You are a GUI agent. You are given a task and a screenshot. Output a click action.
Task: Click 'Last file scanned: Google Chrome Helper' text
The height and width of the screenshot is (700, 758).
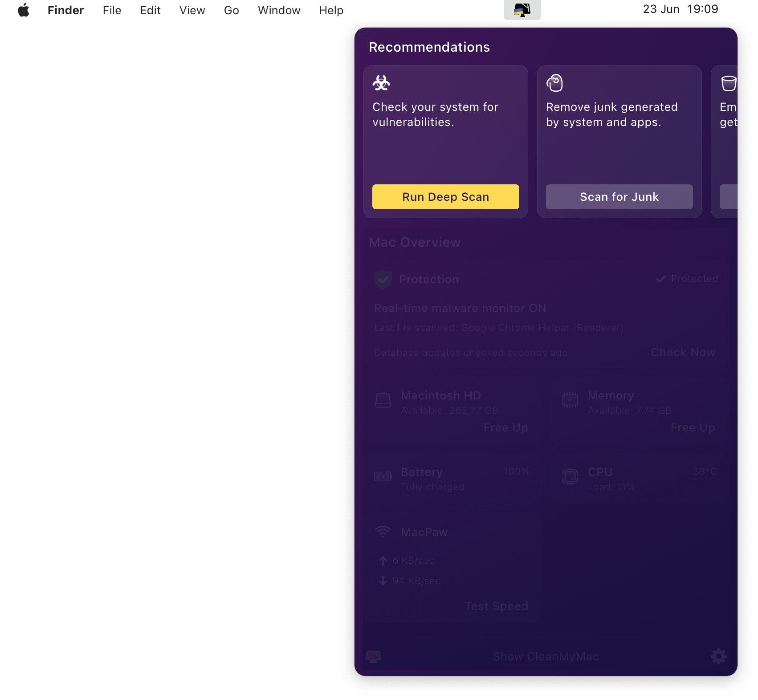pos(499,328)
